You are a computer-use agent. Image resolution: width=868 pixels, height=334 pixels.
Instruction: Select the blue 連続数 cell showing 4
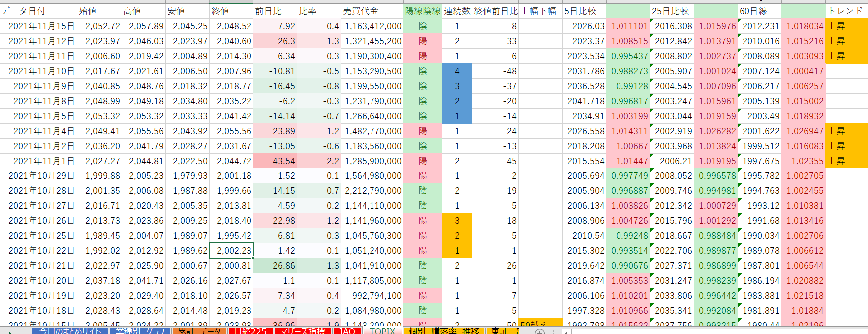457,71
